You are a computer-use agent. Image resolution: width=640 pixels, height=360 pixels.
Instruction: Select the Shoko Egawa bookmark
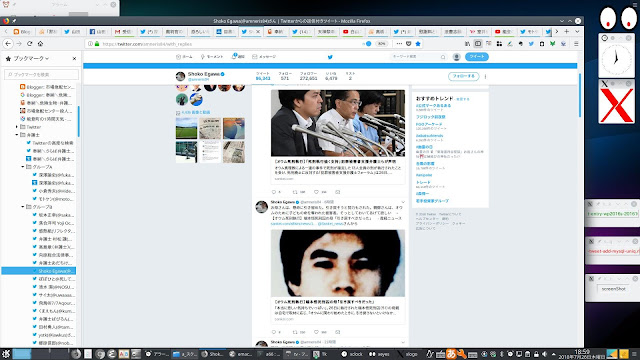(39, 271)
